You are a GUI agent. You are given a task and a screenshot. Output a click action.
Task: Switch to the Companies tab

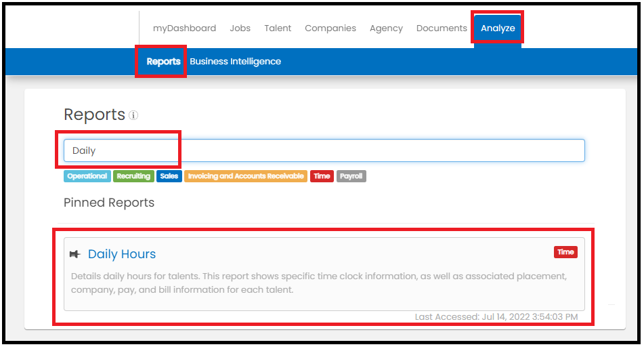(330, 28)
